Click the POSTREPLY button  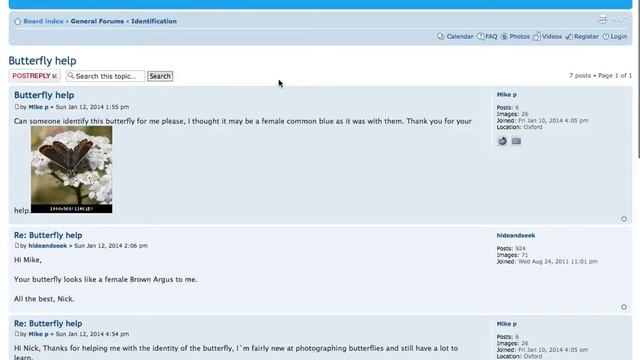pyautogui.click(x=35, y=76)
